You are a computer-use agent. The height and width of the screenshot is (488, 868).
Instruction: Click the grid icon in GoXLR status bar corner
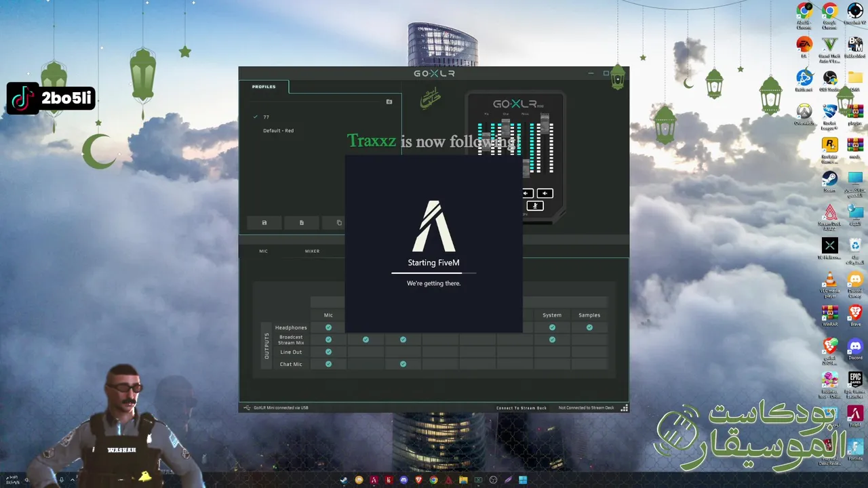[x=624, y=408]
